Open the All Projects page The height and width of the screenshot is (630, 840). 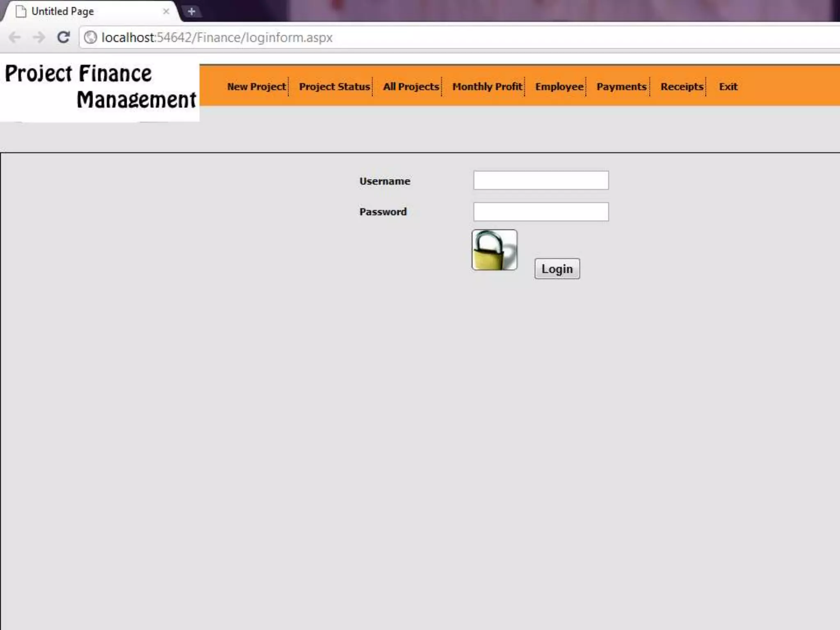click(x=411, y=87)
